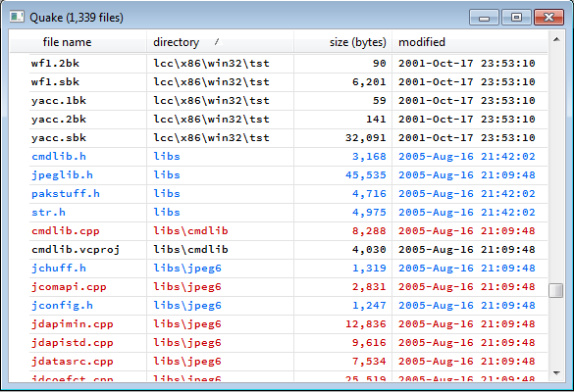Click the size value 8,288
Image resolution: width=574 pixels, height=392 pixels.
point(369,231)
